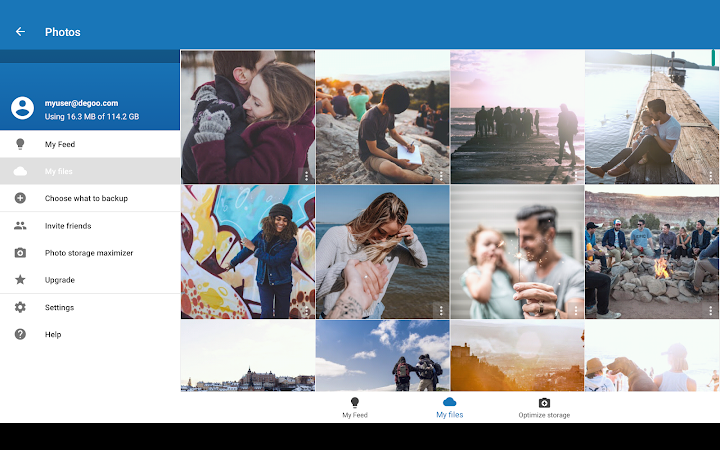Open options menu on the campfire group photo

[710, 311]
